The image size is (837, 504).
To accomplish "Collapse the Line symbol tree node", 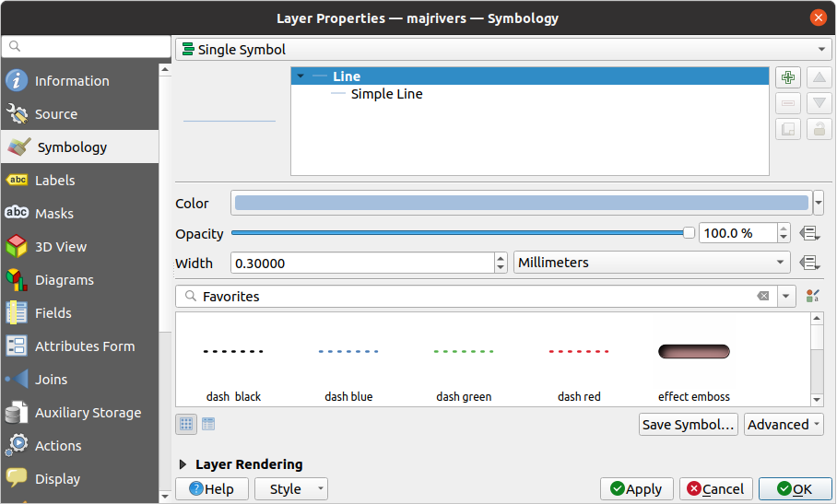I will 301,76.
